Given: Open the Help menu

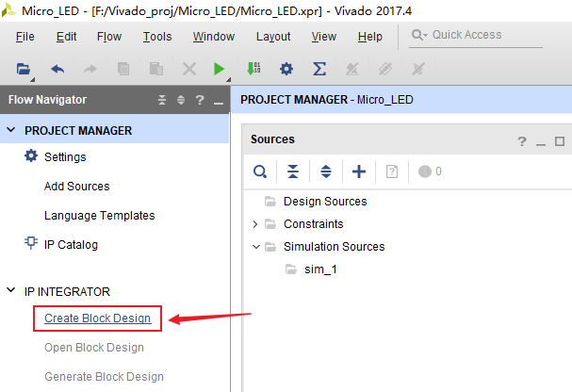Looking at the screenshot, I should click(x=370, y=37).
